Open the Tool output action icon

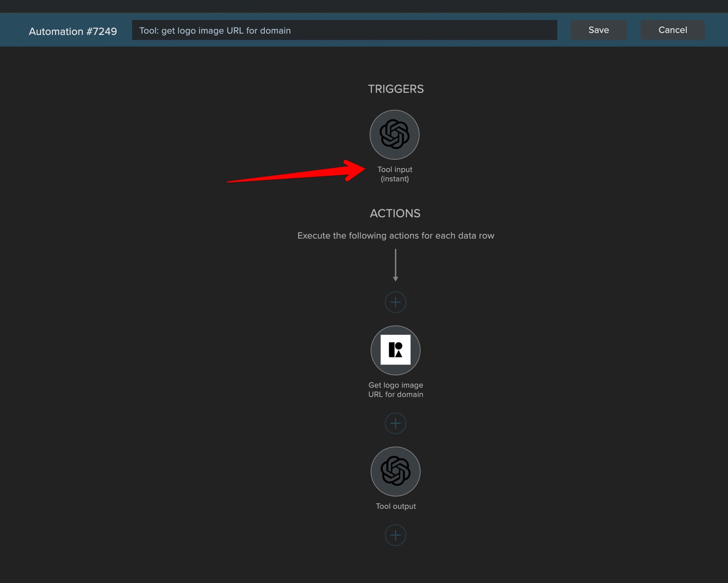point(395,471)
